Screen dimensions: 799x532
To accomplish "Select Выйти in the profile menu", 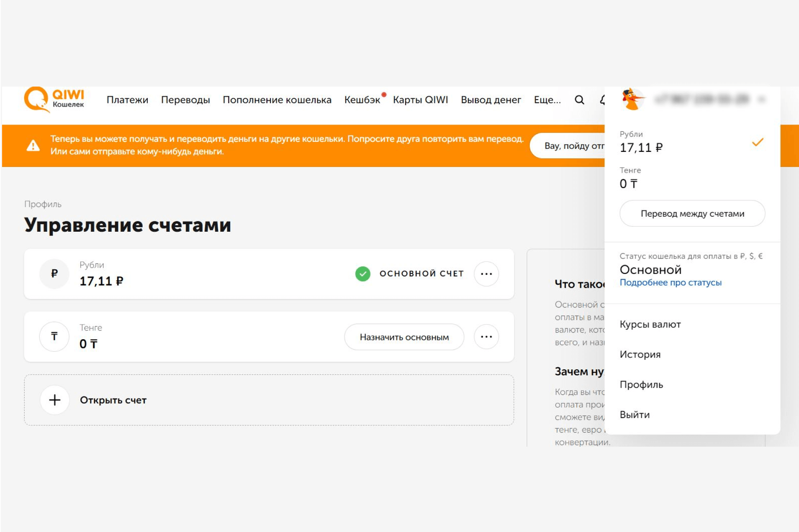I will point(635,415).
